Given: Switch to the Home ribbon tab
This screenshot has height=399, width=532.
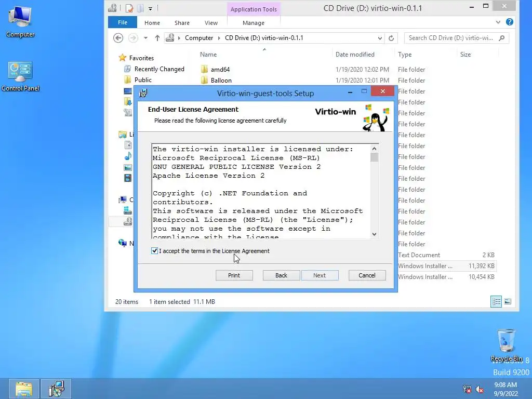Looking at the screenshot, I should point(152,23).
